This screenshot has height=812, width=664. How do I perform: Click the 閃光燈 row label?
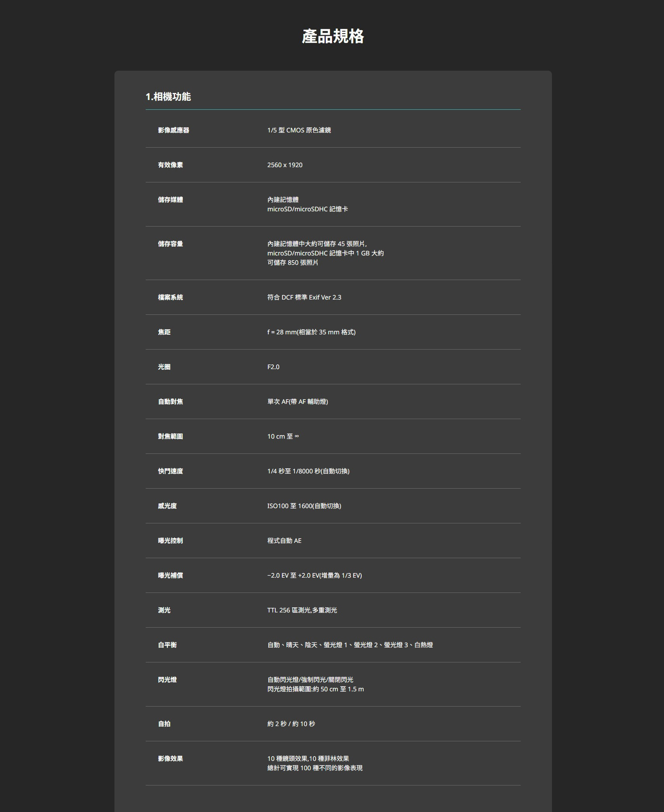click(167, 680)
